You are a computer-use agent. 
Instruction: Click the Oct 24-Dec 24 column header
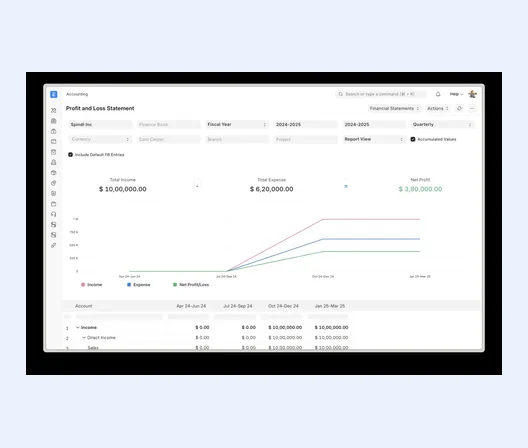click(283, 306)
